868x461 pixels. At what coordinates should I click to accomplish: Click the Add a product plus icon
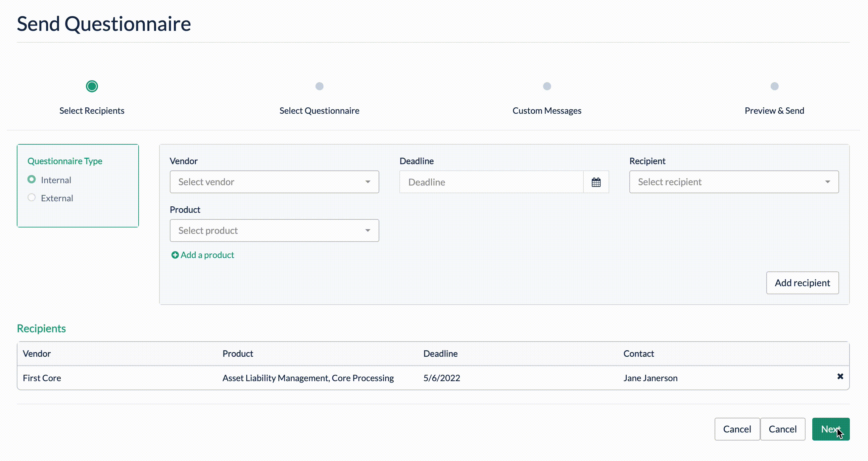coord(175,255)
